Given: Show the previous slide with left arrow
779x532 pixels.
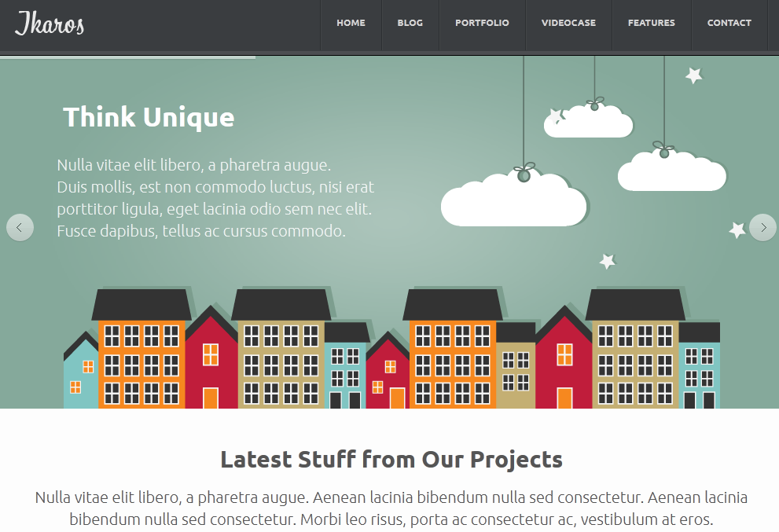Looking at the screenshot, I should pyautogui.click(x=20, y=228).
